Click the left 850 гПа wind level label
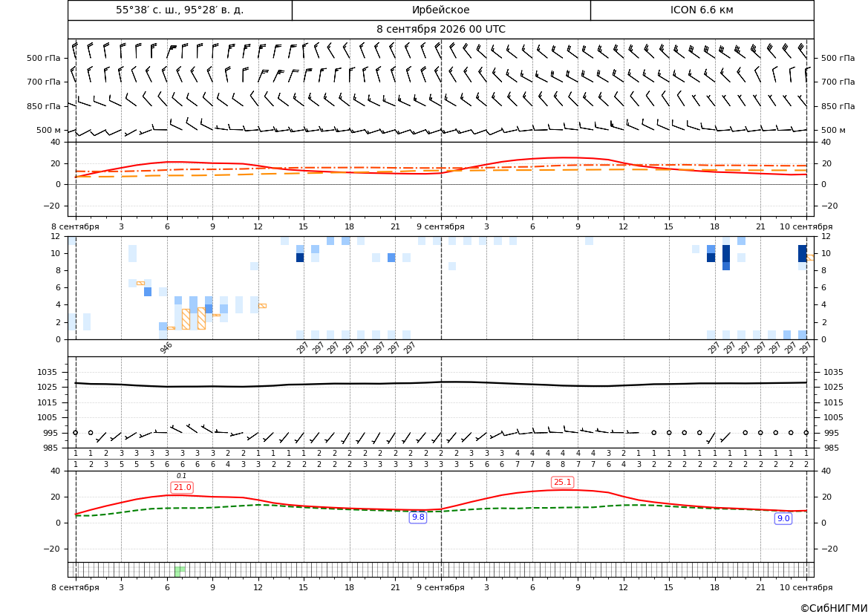 pyautogui.click(x=43, y=106)
